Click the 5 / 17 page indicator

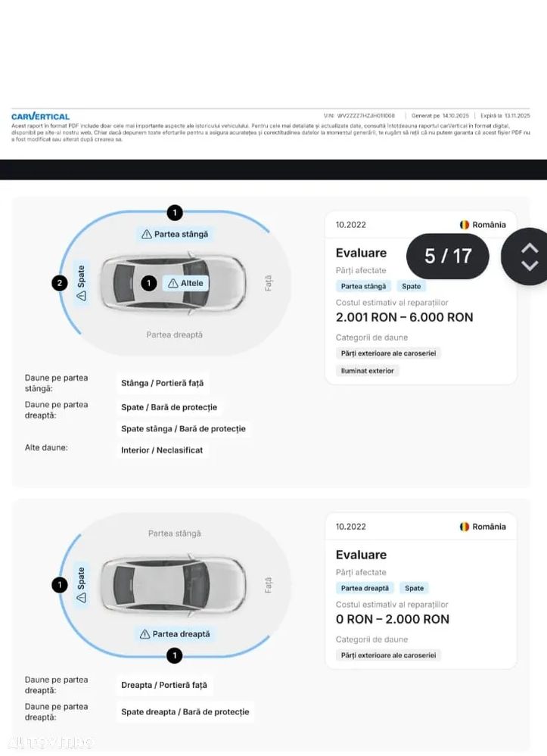pyautogui.click(x=447, y=256)
